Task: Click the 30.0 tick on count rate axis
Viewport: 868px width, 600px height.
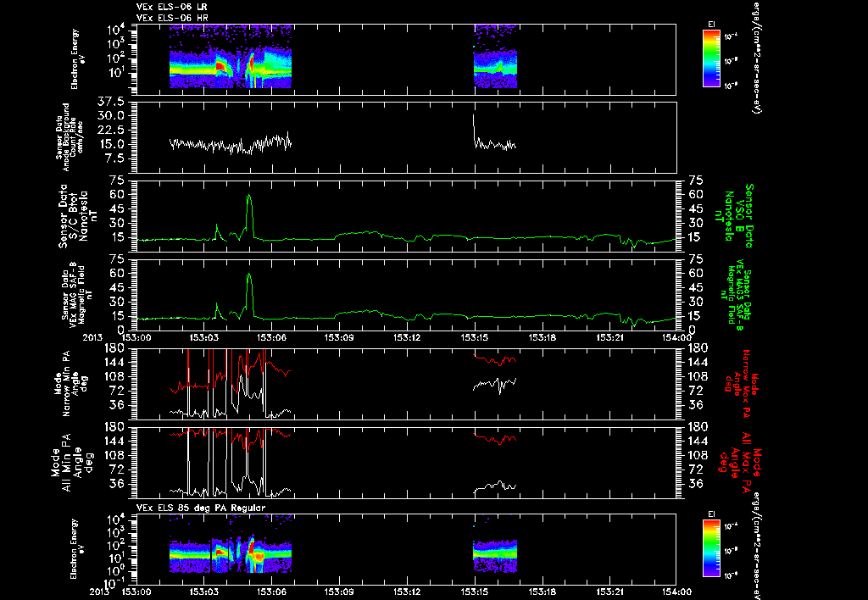Action: click(x=113, y=116)
